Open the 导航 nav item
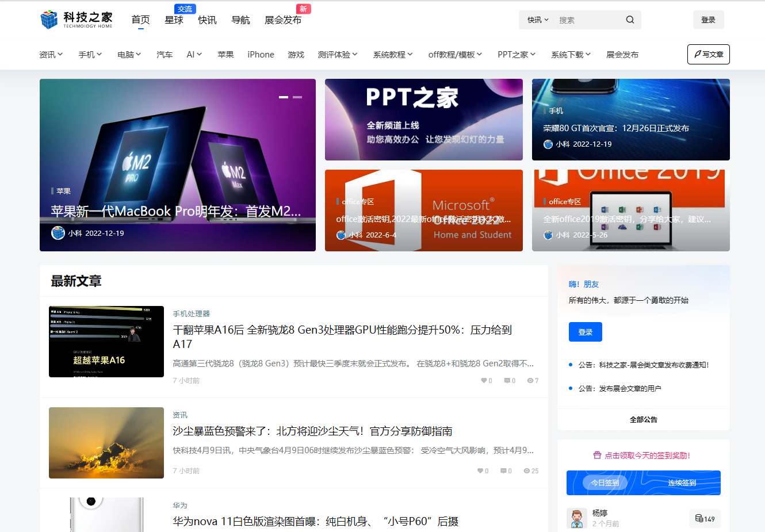The width and height of the screenshot is (765, 532). pos(240,20)
